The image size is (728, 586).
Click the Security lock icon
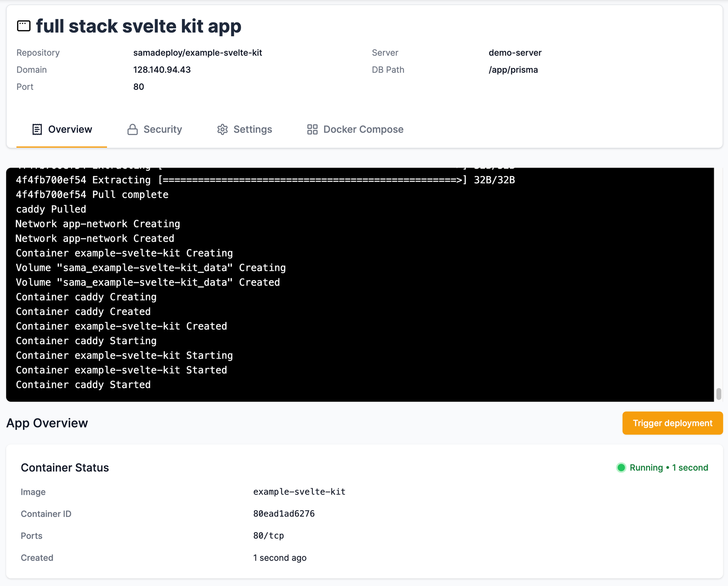pos(132,129)
